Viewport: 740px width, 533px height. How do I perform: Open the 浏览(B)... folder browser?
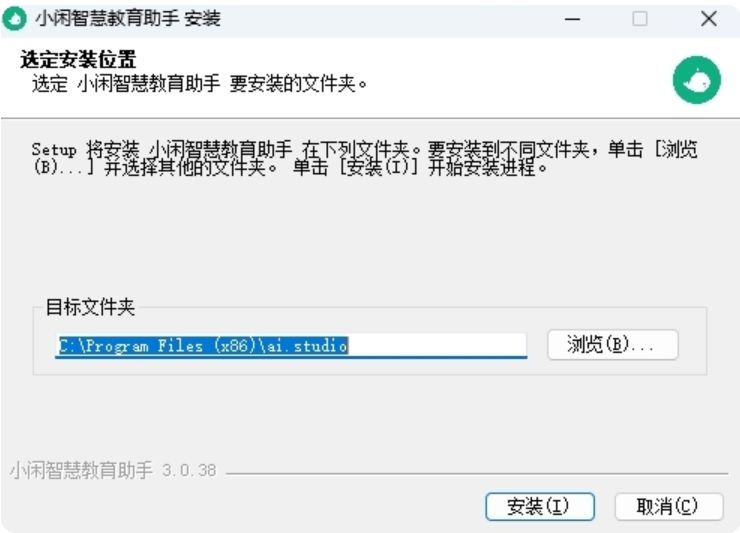click(613, 345)
